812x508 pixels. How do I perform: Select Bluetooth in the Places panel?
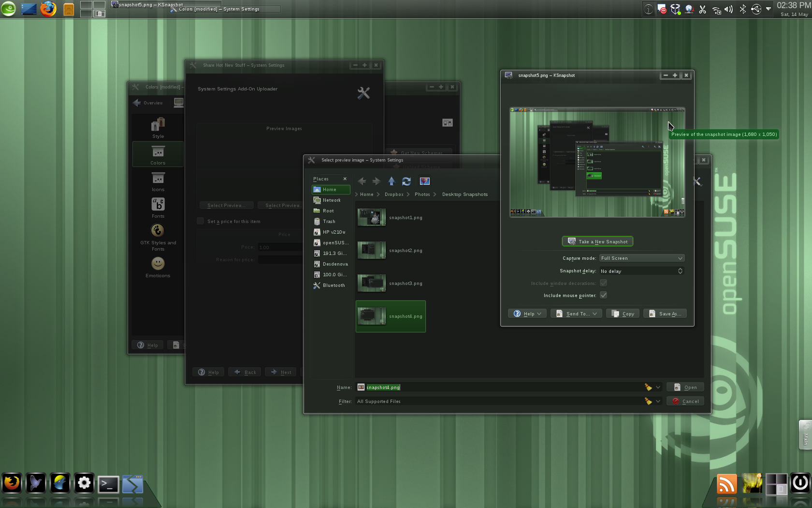[x=331, y=285]
